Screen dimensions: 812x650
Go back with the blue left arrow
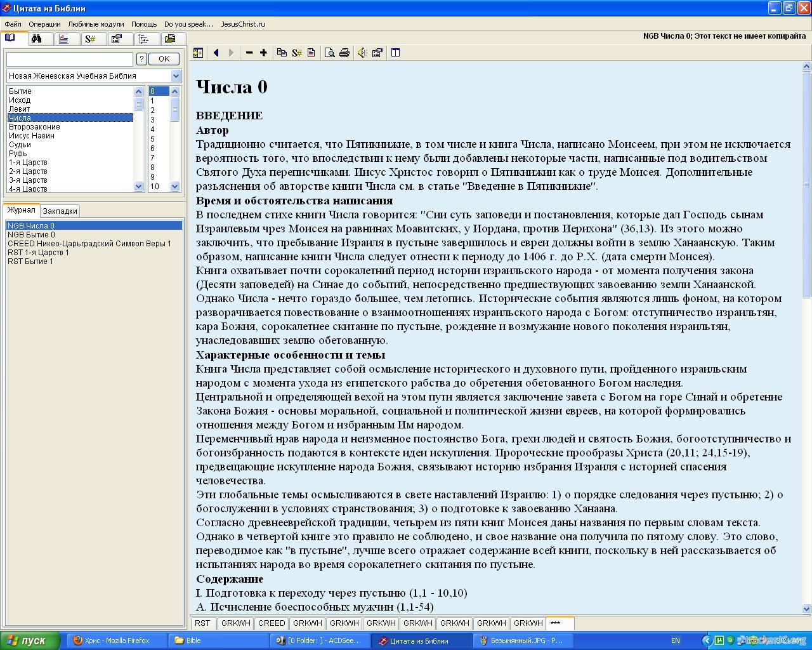click(216, 53)
